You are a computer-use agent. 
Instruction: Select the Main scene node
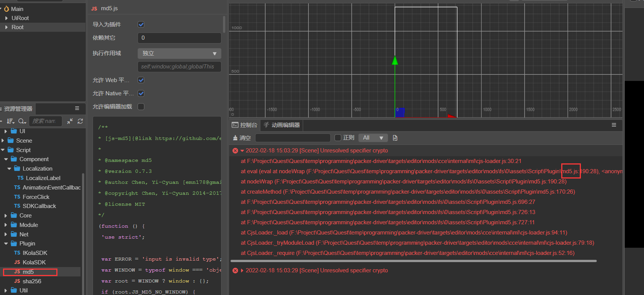click(x=17, y=9)
